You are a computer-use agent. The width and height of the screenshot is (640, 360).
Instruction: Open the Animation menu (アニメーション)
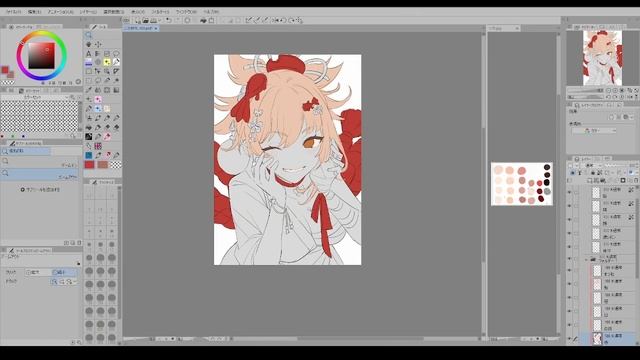60,12
